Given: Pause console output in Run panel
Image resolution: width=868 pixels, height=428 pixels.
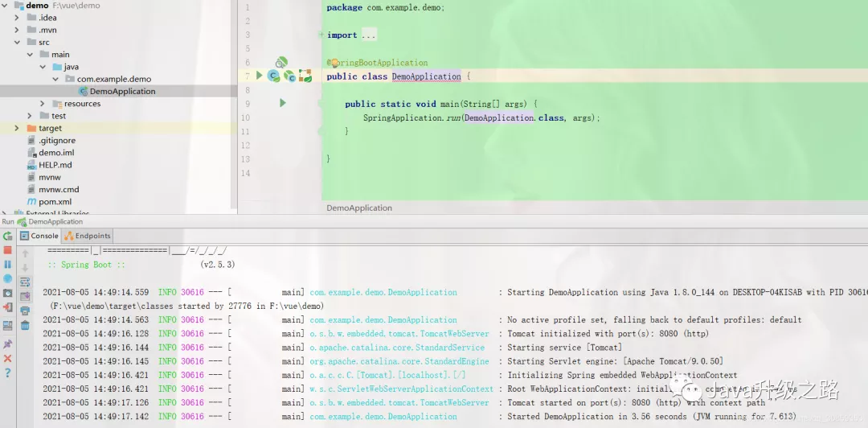Looking at the screenshot, I should coord(8,265).
